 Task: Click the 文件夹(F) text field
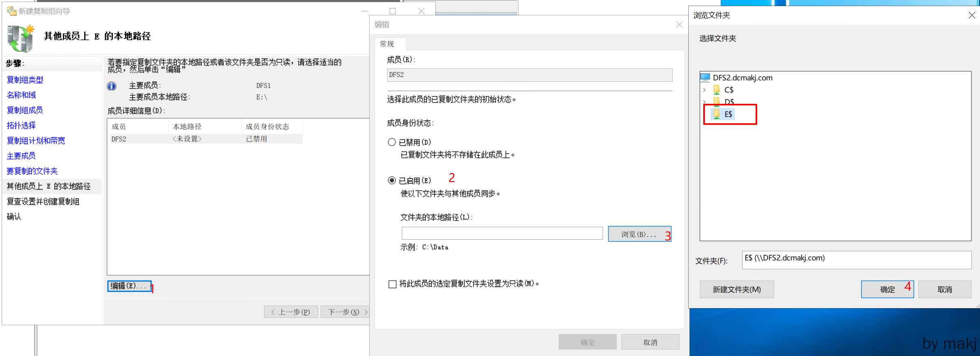tap(856, 260)
